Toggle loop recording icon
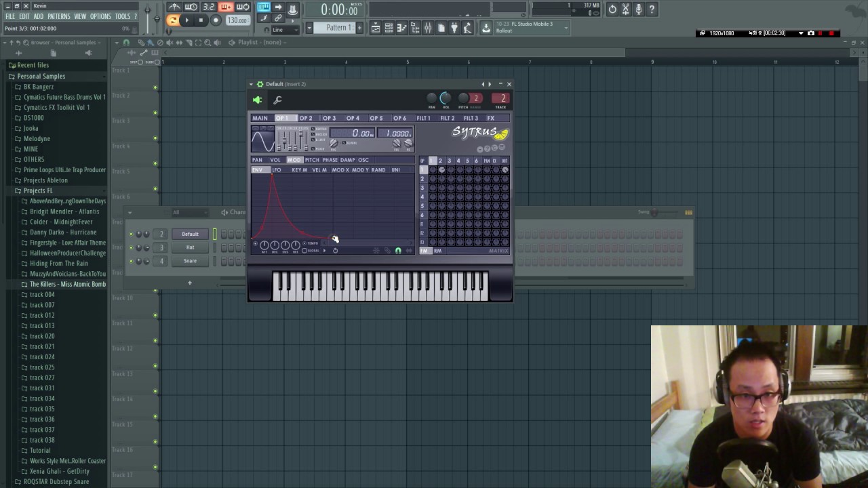The width and height of the screenshot is (868, 488). click(243, 7)
